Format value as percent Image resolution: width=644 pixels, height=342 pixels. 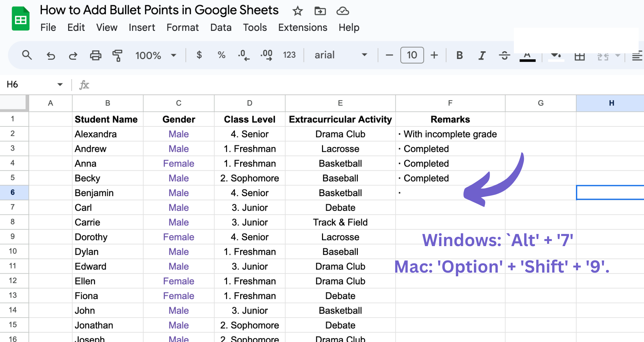click(221, 55)
